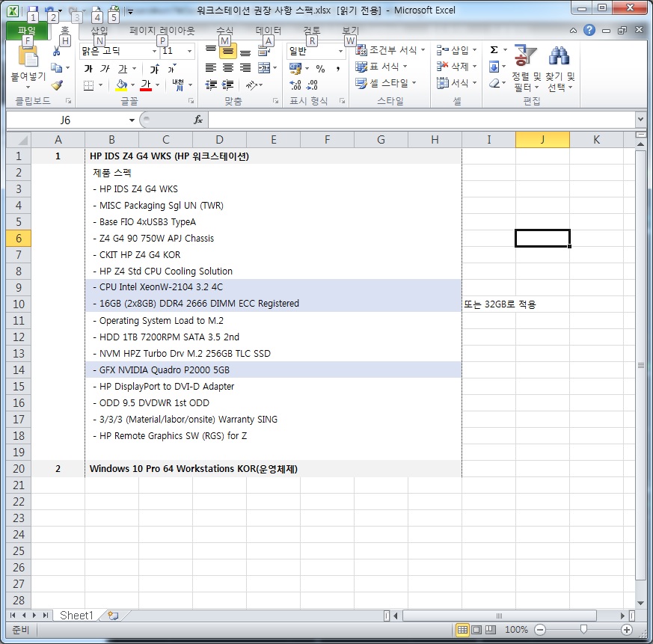Click the Format (서식) button in the Cells group
Screen dimensions: 653x644
456,83
